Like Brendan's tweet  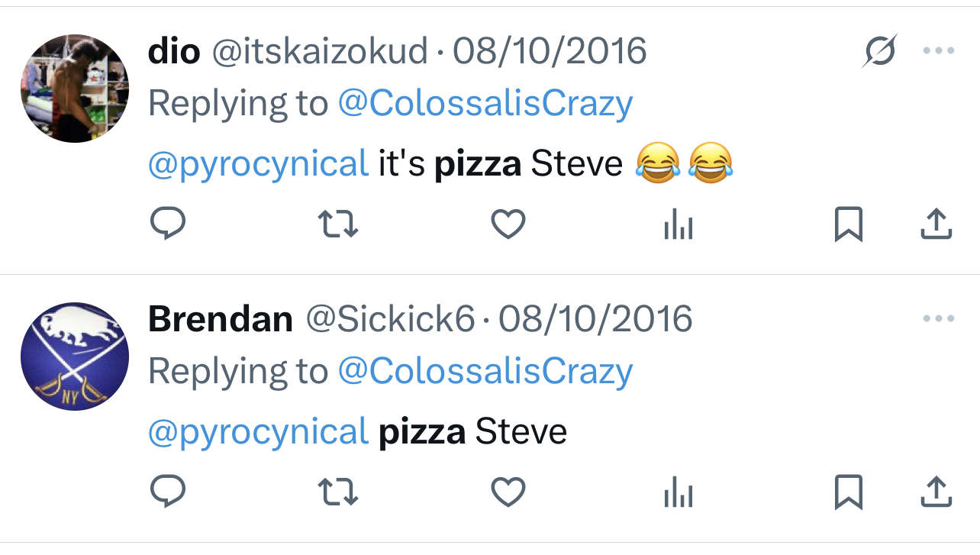[x=508, y=492]
